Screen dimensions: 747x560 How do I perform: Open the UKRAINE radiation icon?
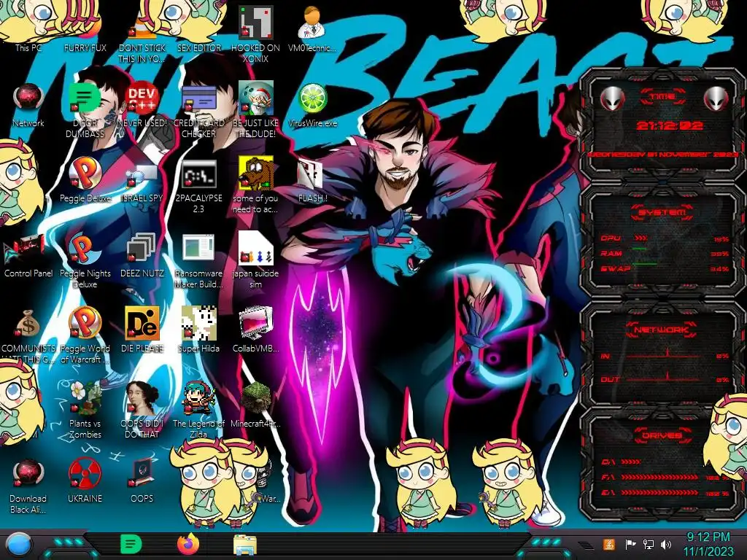(x=85, y=481)
